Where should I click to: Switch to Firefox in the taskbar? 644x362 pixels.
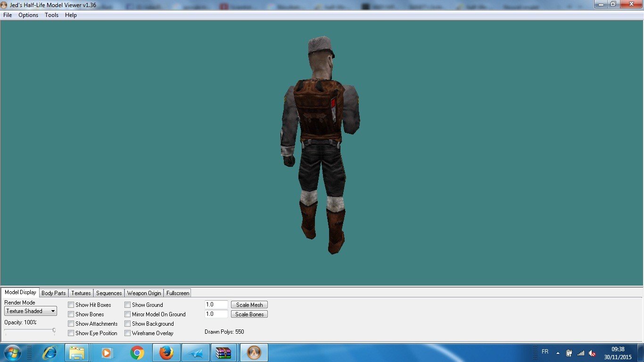tap(166, 353)
